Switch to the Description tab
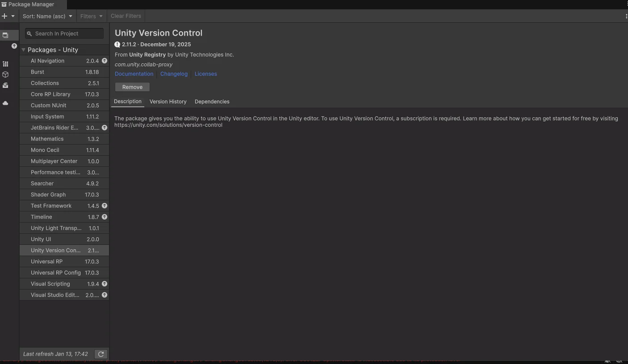This screenshot has width=628, height=364. (128, 102)
